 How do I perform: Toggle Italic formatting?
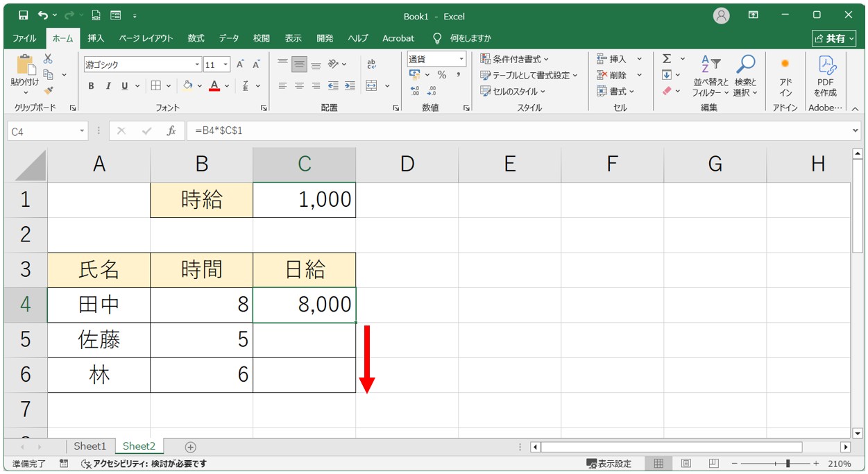108,86
